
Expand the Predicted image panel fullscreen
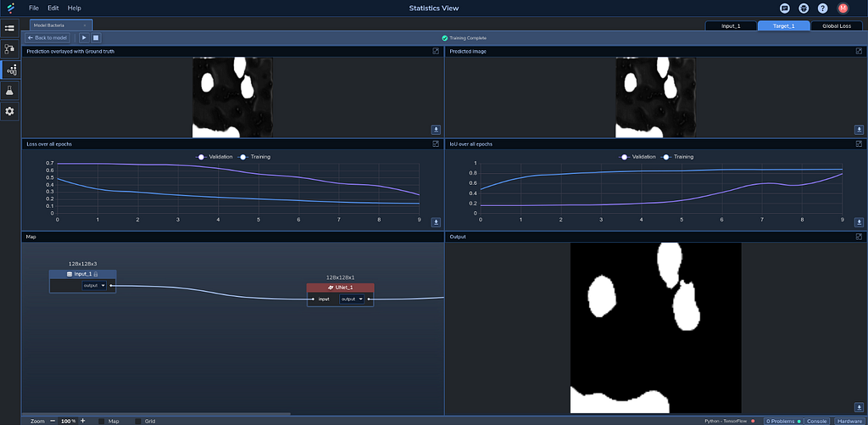[x=859, y=51]
